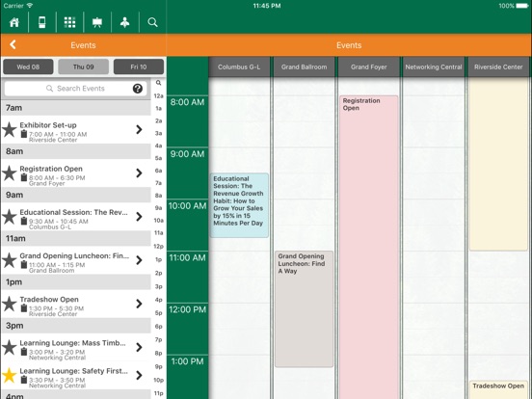This screenshot has width=532, height=399.
Task: Unfavorite the Learning Lounge: Safety First star
Action: (x=10, y=375)
